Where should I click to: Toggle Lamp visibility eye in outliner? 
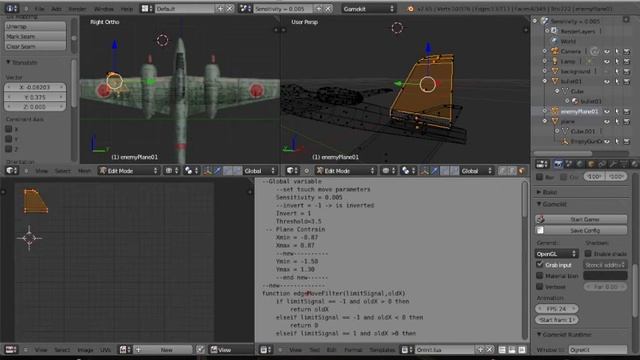click(607, 61)
